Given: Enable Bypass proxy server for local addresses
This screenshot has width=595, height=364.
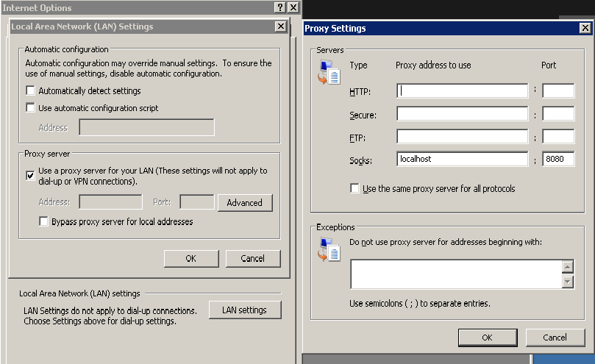Looking at the screenshot, I should coord(43,221).
